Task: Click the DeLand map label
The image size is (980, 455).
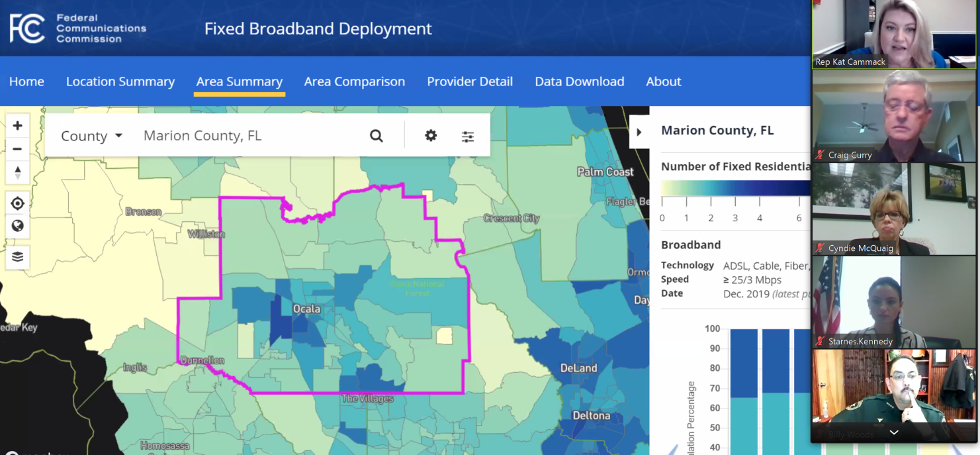Action: pyautogui.click(x=578, y=368)
